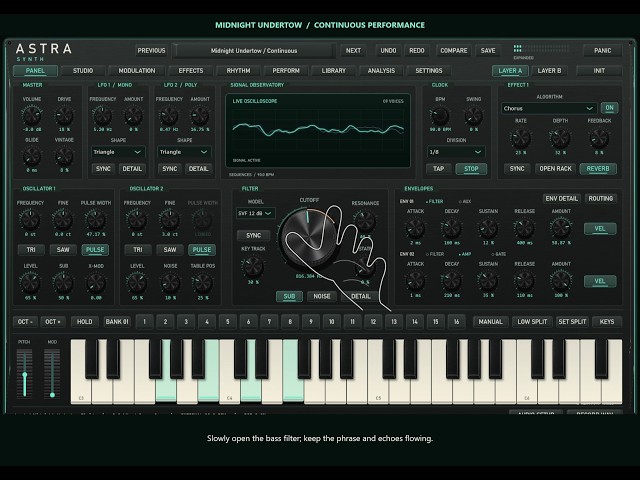This screenshot has width=640, height=480.
Task: Open the clock Division 1/8 dropdown
Action: tap(456, 152)
